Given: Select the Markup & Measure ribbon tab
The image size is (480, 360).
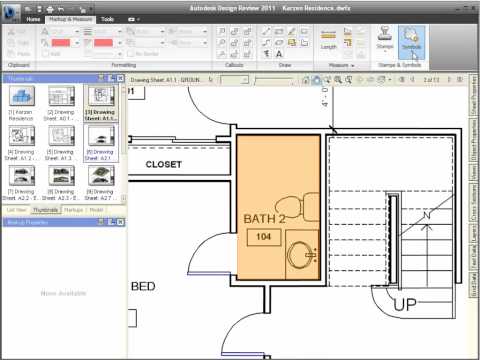Looking at the screenshot, I should pos(70,19).
